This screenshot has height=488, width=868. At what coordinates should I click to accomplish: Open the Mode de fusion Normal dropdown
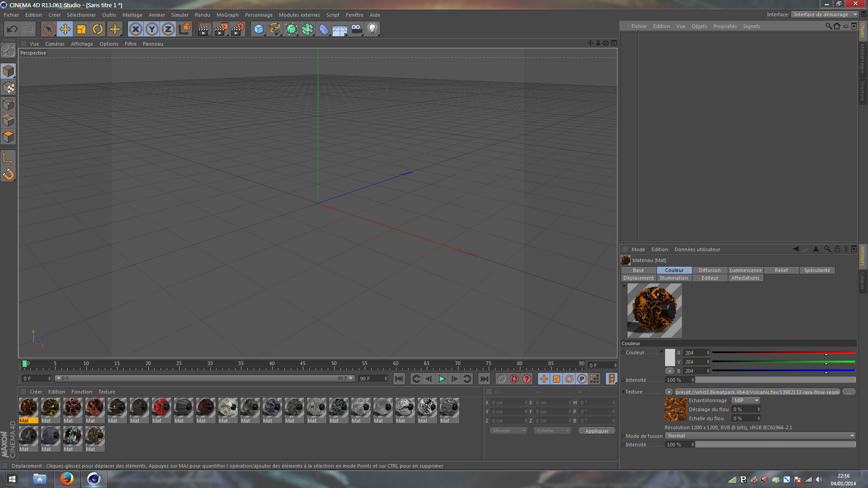[x=759, y=436]
